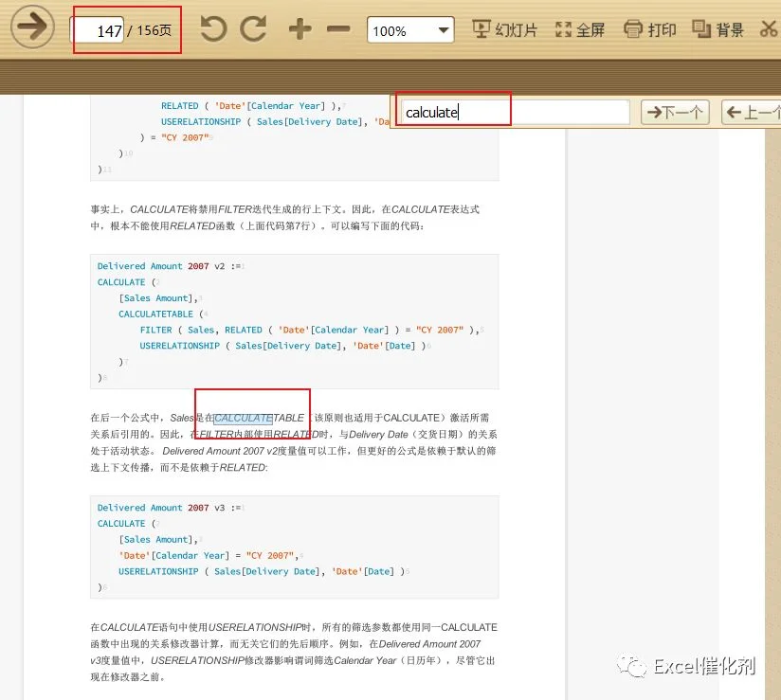Go to next page with arrow button
The width and height of the screenshot is (781, 700).
coord(33,27)
